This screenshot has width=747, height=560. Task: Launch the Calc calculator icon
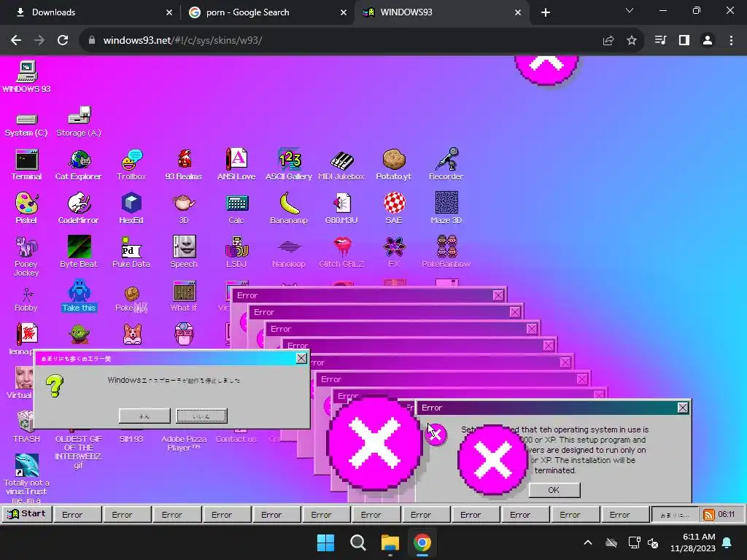tap(236, 209)
